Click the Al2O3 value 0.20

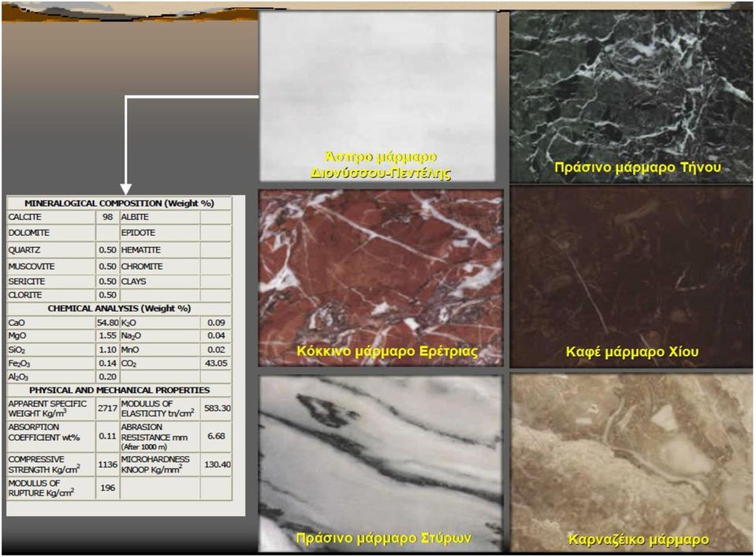tap(107, 376)
